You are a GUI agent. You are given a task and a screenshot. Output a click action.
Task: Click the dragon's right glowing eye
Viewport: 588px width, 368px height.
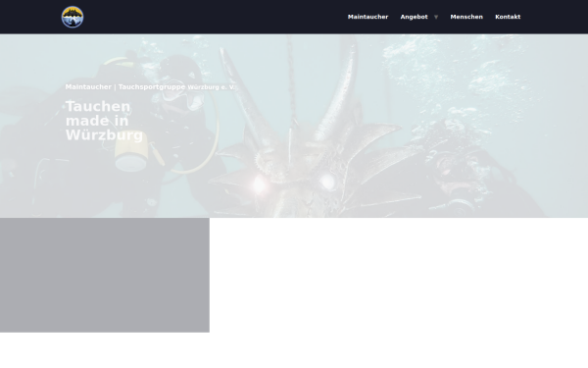pyautogui.click(x=327, y=182)
